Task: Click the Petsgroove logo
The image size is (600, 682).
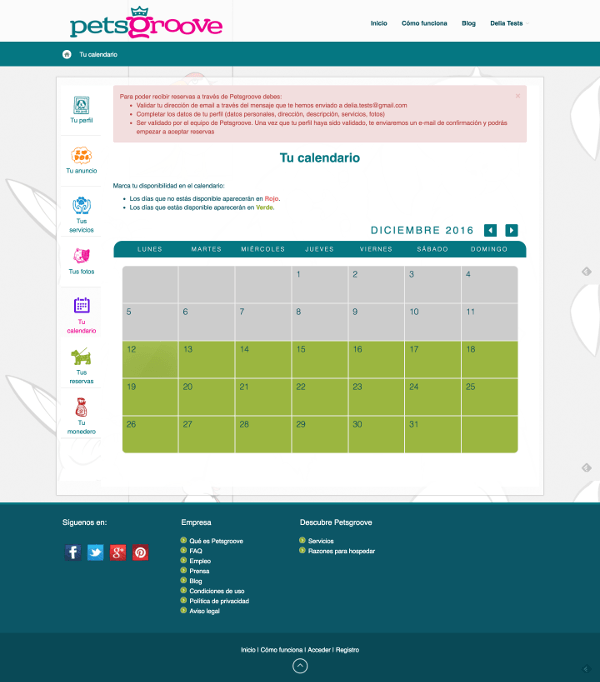Action: tap(146, 23)
